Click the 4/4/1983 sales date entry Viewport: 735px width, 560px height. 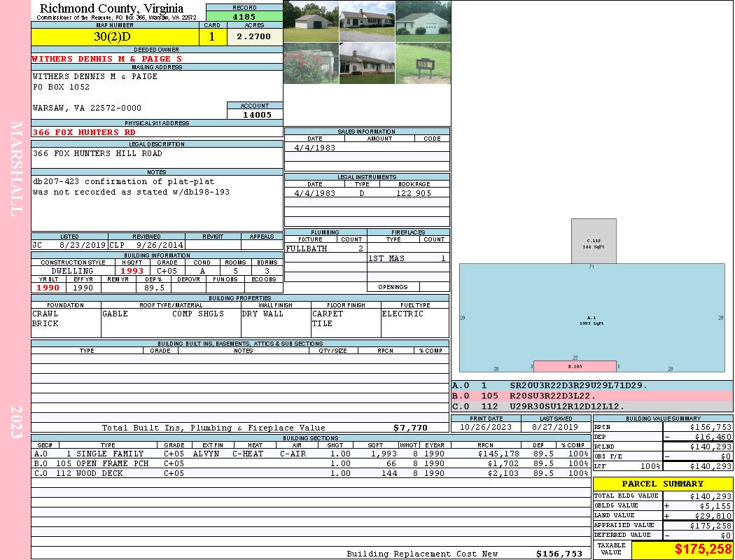tap(314, 148)
